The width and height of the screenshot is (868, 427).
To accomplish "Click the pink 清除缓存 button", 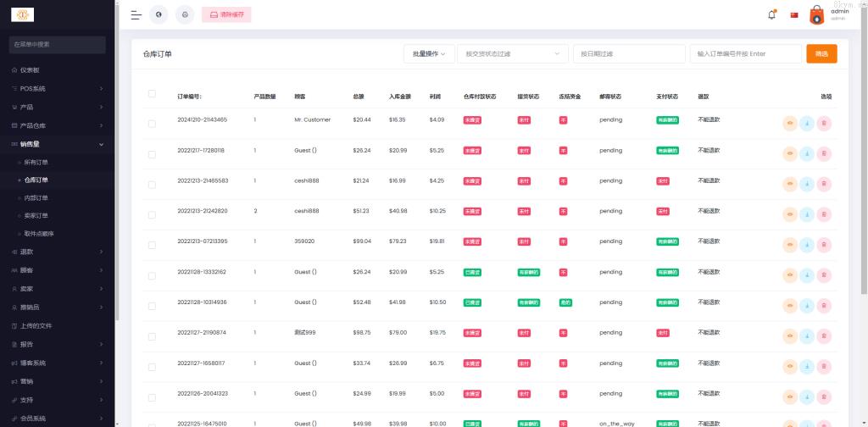I will point(226,14).
